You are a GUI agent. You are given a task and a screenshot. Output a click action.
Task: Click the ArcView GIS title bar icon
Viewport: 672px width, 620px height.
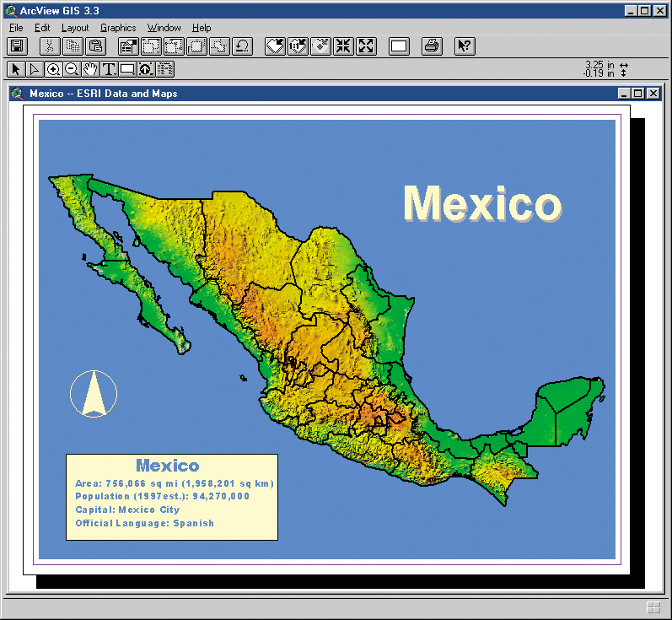pos(11,11)
